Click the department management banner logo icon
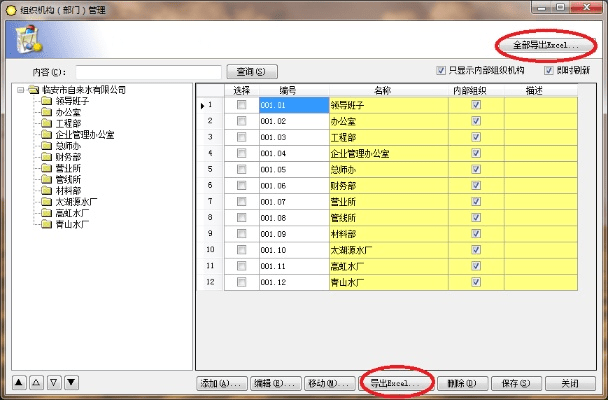Screen dimensions: 608x400 click(x=28, y=40)
